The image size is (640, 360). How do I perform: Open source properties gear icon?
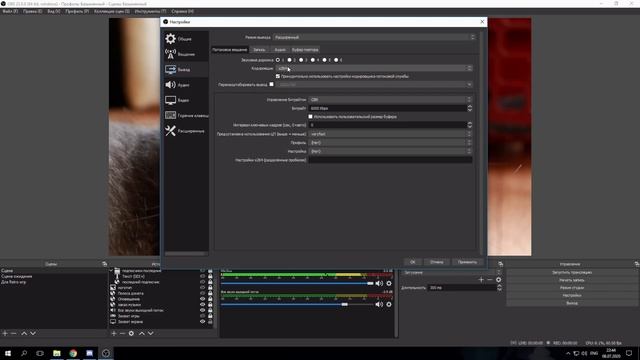click(x=131, y=333)
